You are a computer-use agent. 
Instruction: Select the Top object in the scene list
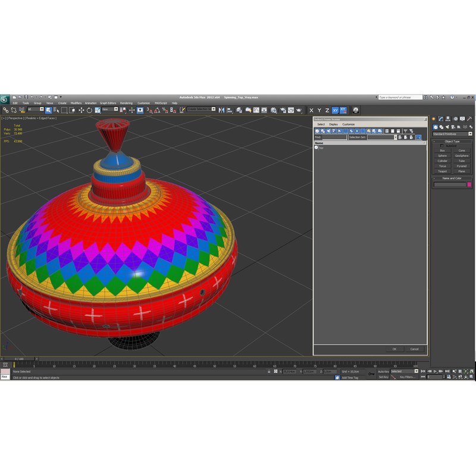click(321, 147)
